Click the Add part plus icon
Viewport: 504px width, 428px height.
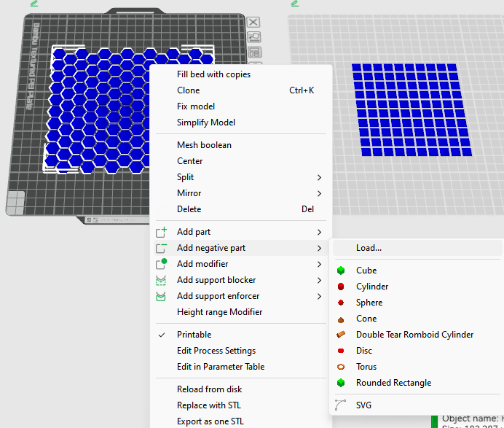click(x=161, y=232)
